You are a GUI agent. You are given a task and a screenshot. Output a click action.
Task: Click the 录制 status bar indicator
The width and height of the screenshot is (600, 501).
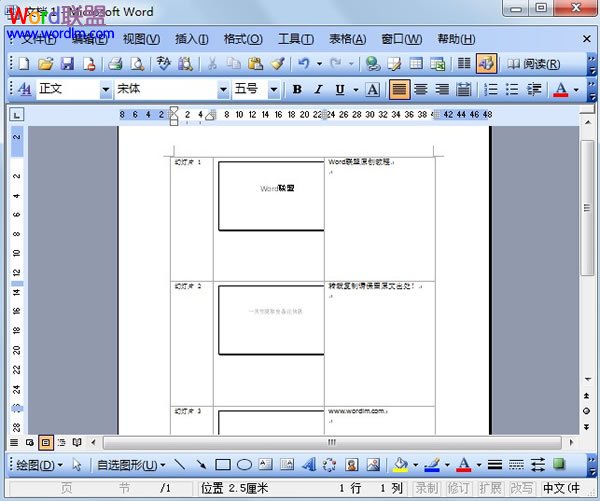[x=427, y=488]
